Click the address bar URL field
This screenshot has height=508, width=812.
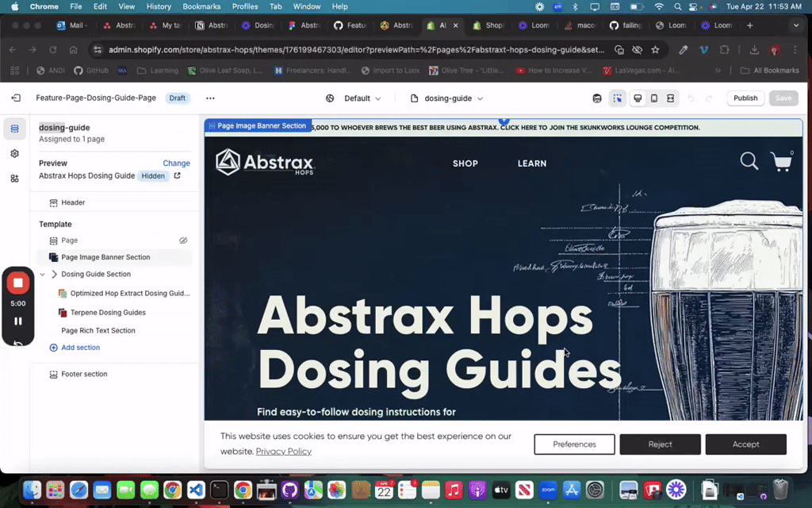pos(356,50)
